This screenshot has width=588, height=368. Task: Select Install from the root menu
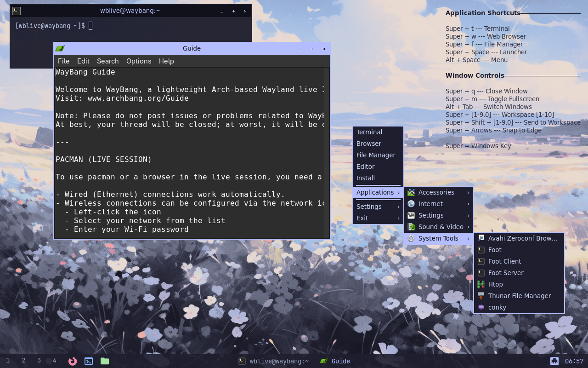click(366, 178)
